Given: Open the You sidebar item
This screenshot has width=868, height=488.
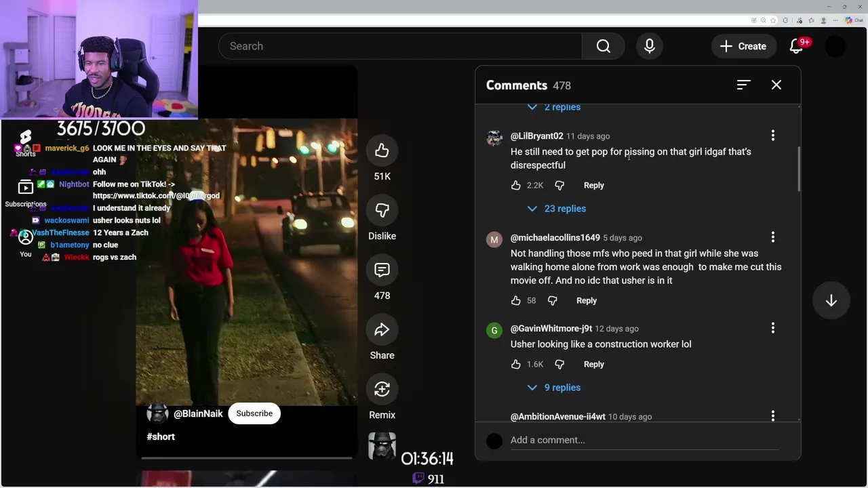Looking at the screenshot, I should pyautogui.click(x=25, y=243).
